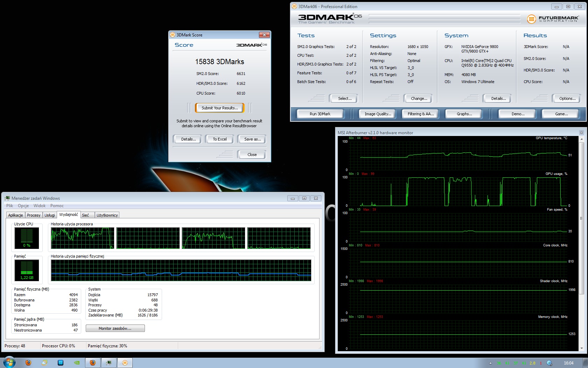
Task: Open the NVIDIA icon on the taskbar
Action: tap(77, 363)
